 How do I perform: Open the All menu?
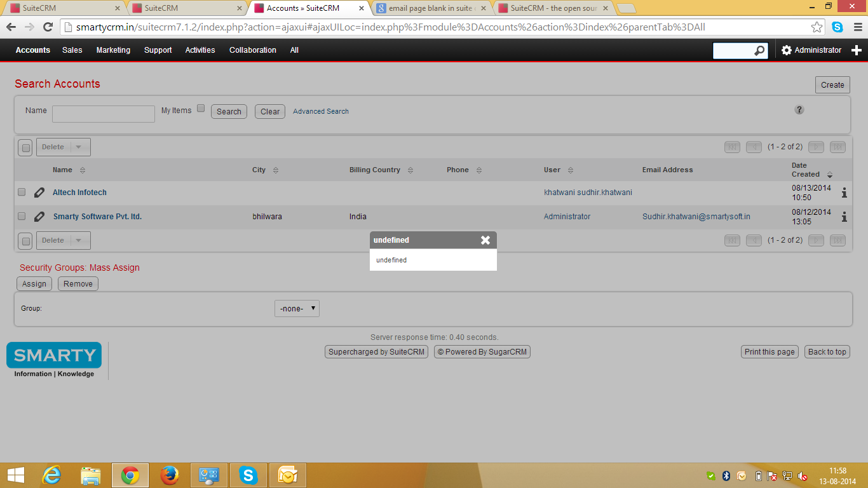pos(294,50)
